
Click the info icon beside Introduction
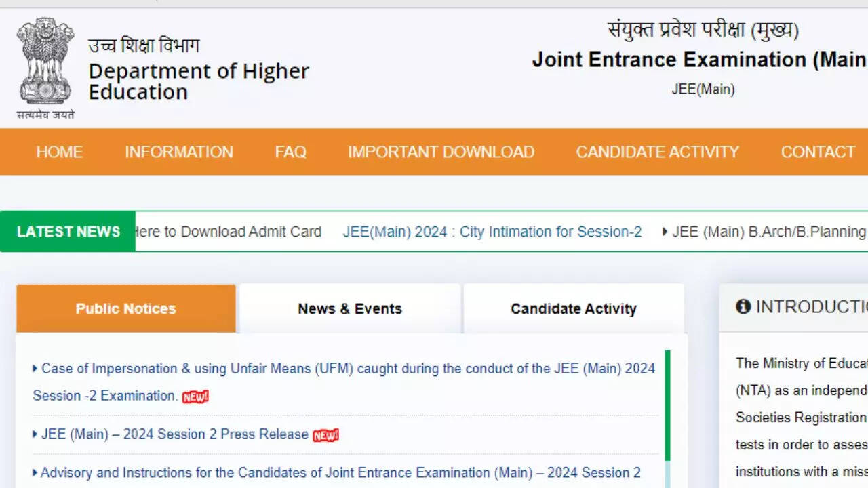pos(743,306)
